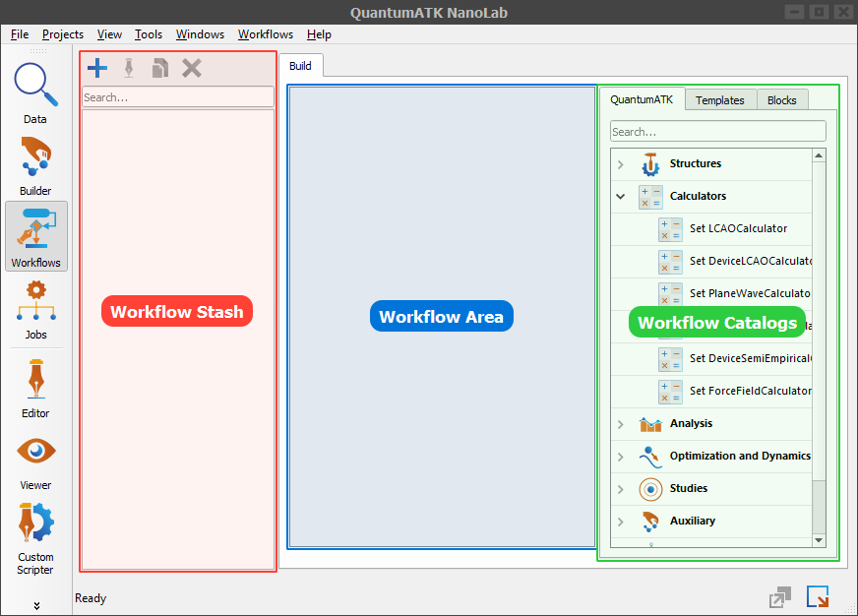Switch to the Build tab
The width and height of the screenshot is (858, 616).
pos(300,66)
